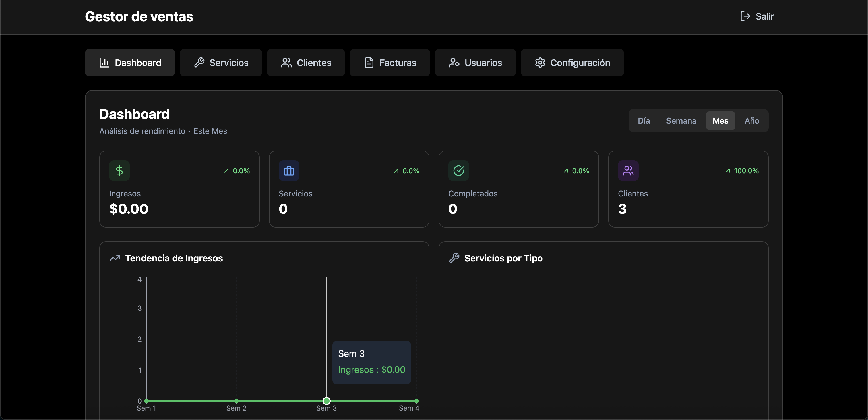This screenshot has height=420, width=868.
Task: Click the Gestor de ventas title
Action: (x=139, y=17)
